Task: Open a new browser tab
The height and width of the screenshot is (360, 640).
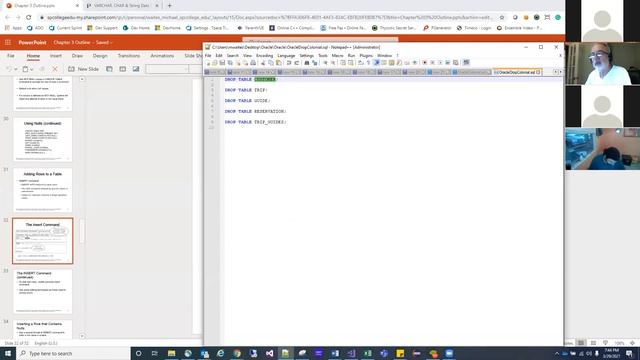Action: (169, 6)
